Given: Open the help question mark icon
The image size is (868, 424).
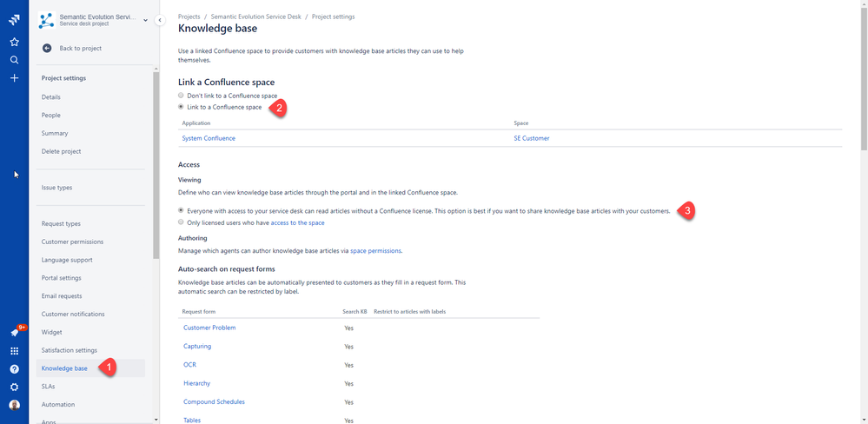Looking at the screenshot, I should coord(15,369).
